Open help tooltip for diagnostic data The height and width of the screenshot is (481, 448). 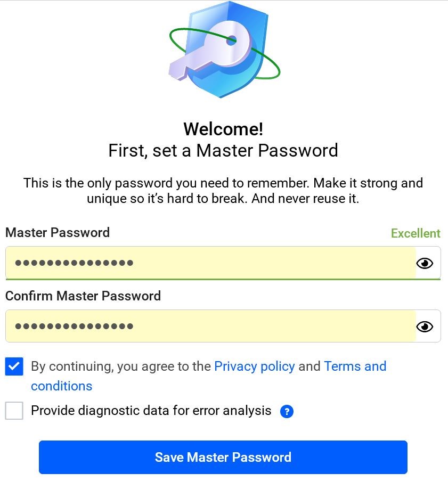[x=287, y=411]
